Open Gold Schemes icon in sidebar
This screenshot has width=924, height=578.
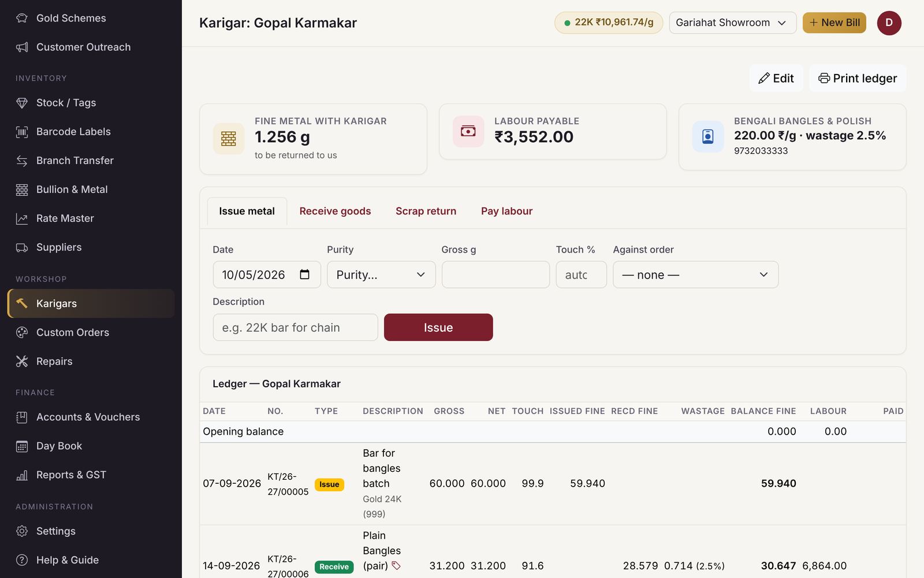(x=22, y=18)
